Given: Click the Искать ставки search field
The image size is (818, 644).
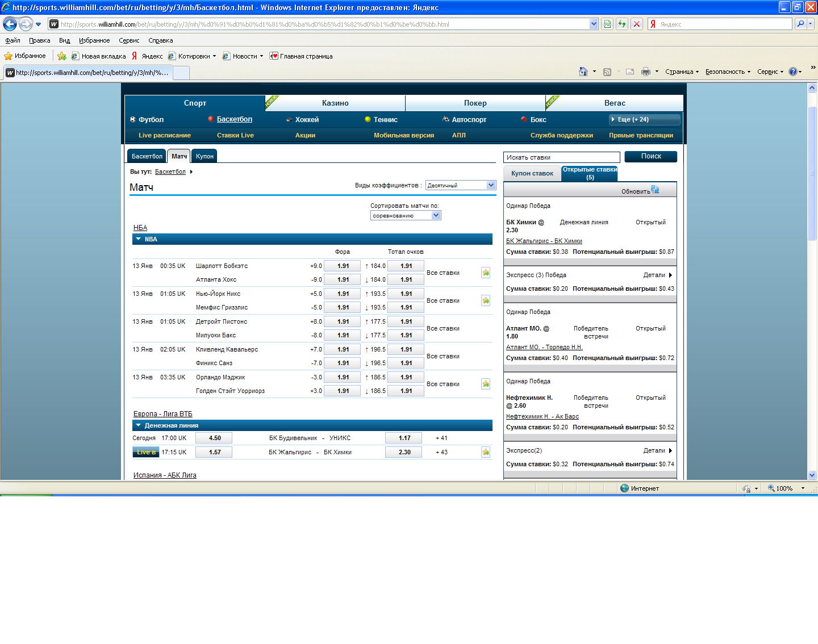Looking at the screenshot, I should tap(561, 157).
